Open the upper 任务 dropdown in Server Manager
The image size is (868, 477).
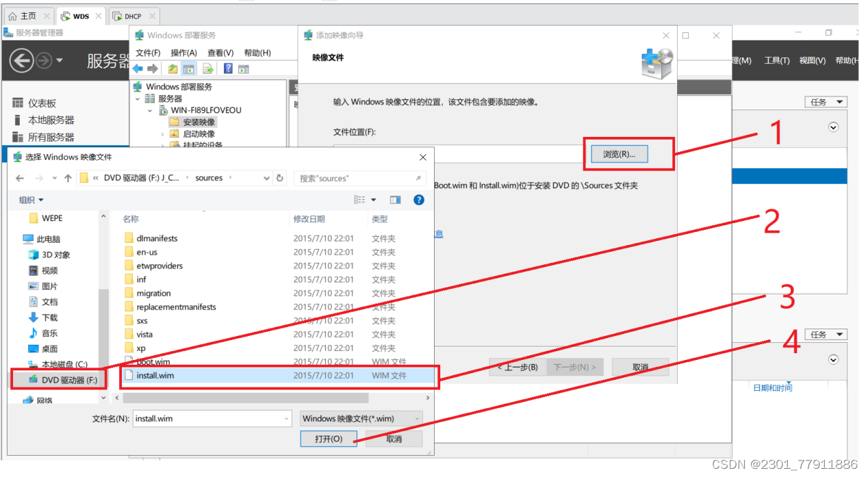click(826, 102)
